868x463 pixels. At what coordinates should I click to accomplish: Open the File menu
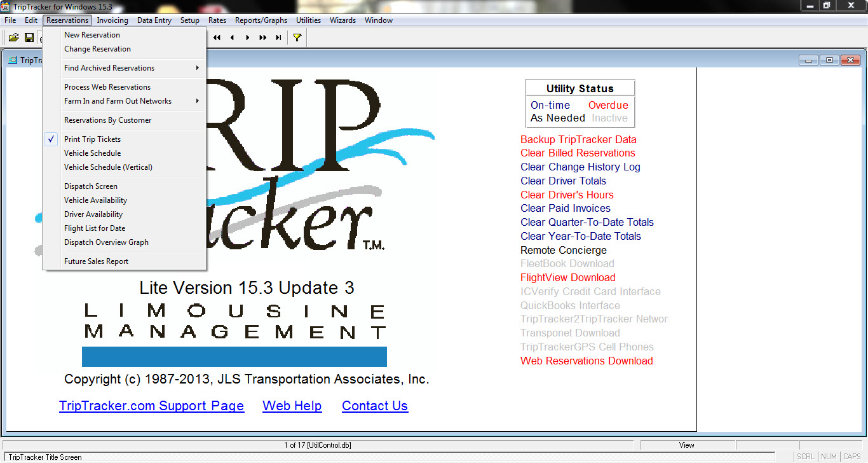(10, 20)
